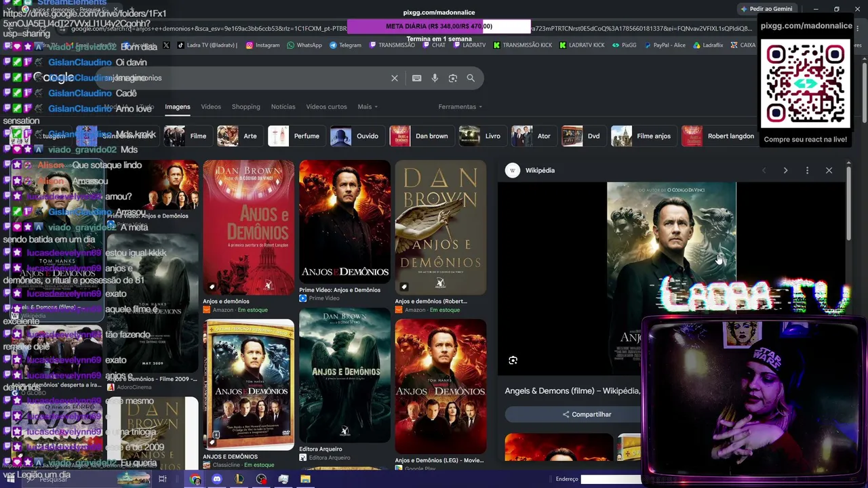
Task: Expand the Ferramentas tools dropdown
Action: point(460,106)
